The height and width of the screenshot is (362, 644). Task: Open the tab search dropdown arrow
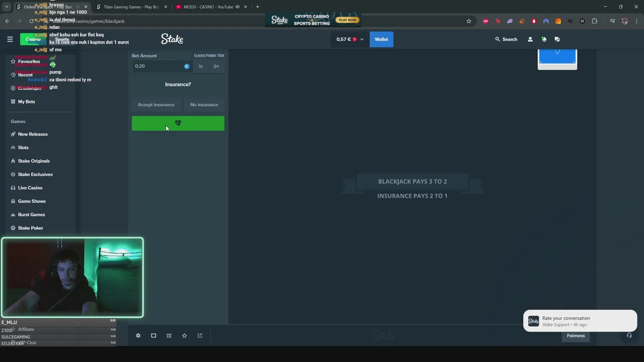(x=7, y=7)
